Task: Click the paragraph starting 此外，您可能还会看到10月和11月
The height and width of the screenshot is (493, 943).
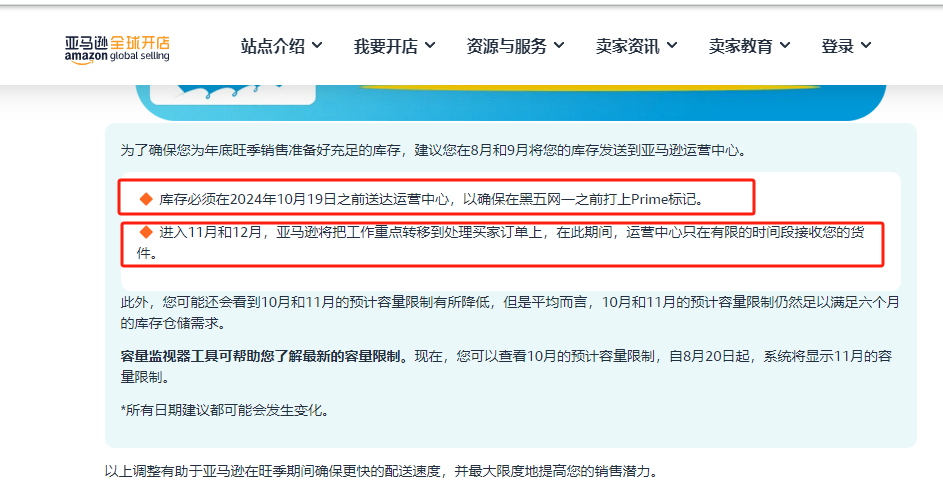Action: (x=510, y=313)
